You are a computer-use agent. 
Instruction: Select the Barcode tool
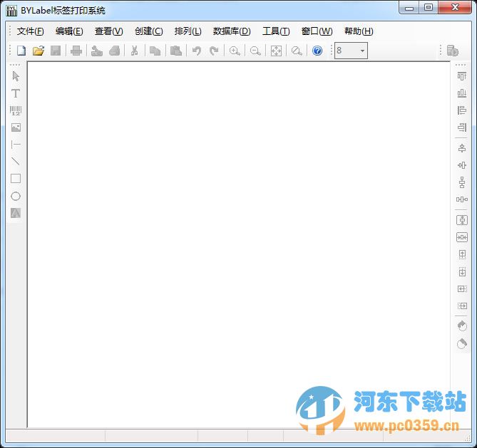pyautogui.click(x=16, y=110)
